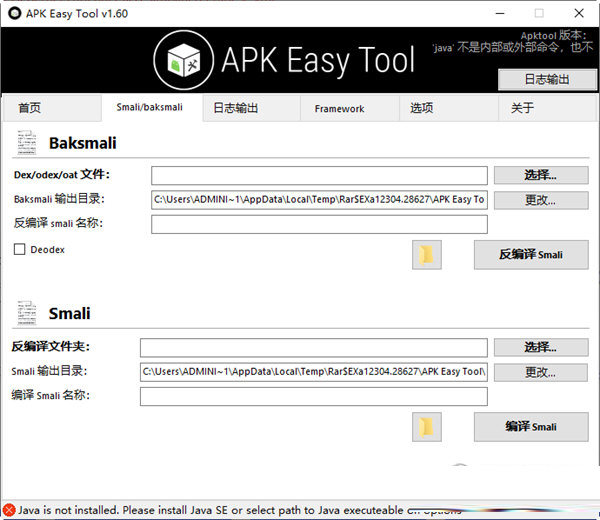Image resolution: width=600 pixels, height=520 pixels.
Task: Focus the 反编译 smali 名称 field
Action: [320, 224]
